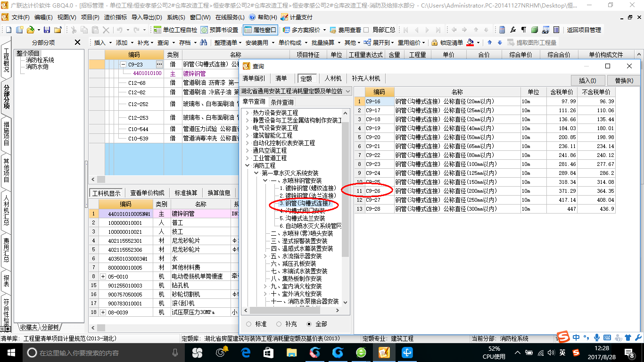Click Sogou soft keyboard icon
Viewport: 644px width, 362px height.
[x=607, y=337]
